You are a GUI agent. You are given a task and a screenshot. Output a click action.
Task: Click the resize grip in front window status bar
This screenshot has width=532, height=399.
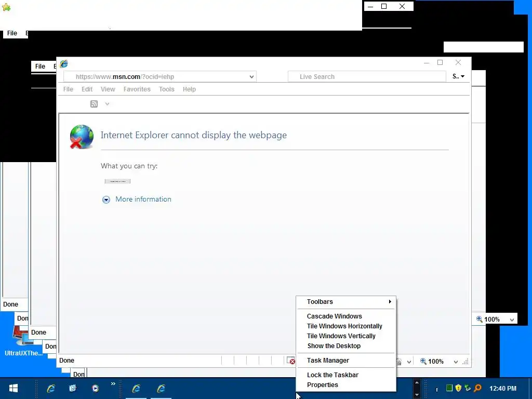[x=465, y=362]
